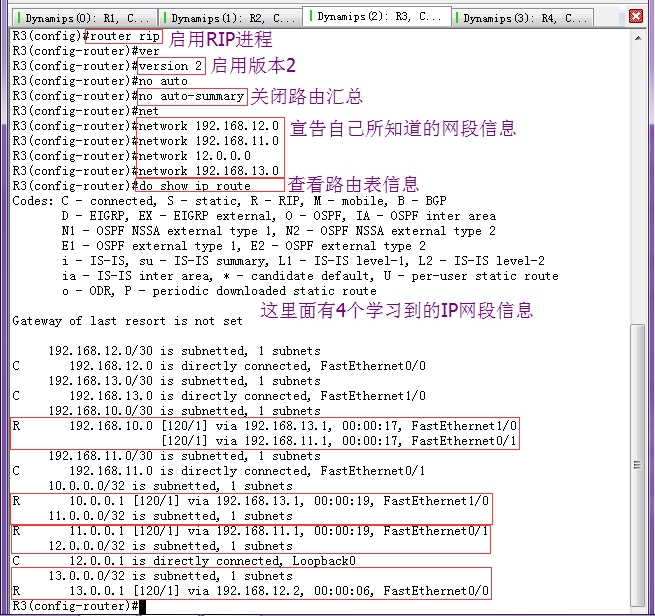Select the Dynamips (2): R3 tab
The width and height of the screenshot is (655, 616).
pyautogui.click(x=377, y=17)
